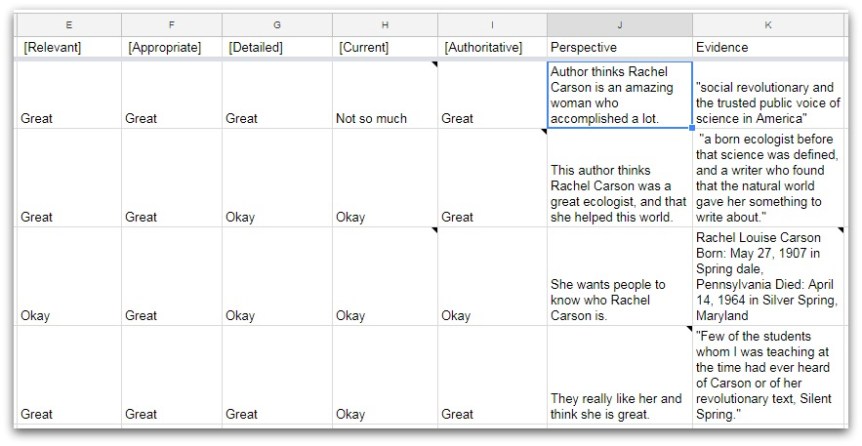Select the column G header
The image size is (862, 446).
tap(277, 25)
